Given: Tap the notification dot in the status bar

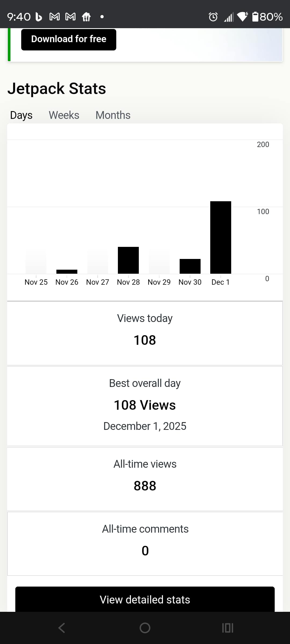Looking at the screenshot, I should (102, 17).
